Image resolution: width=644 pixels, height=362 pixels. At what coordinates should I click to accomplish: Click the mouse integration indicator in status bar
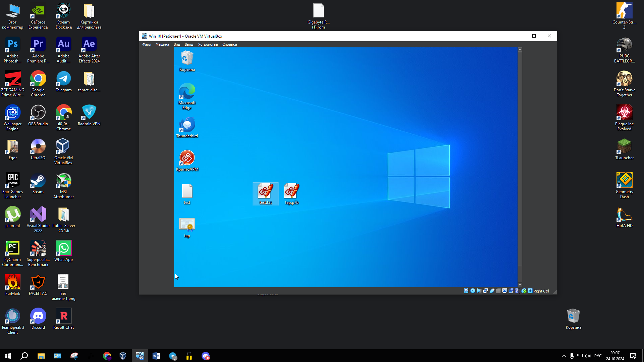[524, 291]
